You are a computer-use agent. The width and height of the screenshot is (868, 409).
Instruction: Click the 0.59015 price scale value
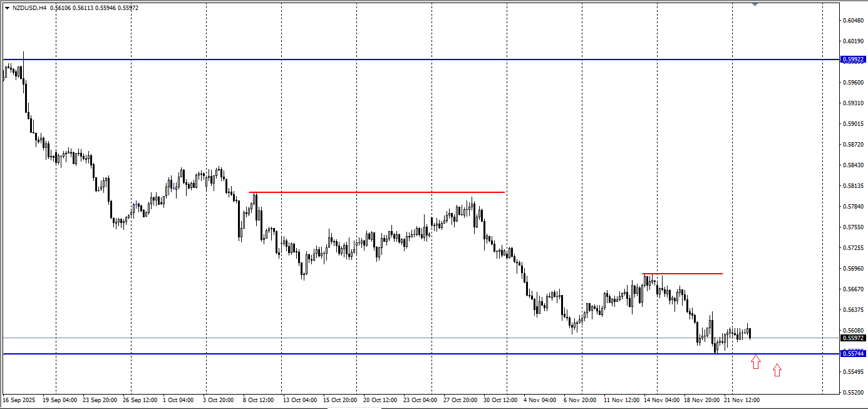[x=853, y=123]
